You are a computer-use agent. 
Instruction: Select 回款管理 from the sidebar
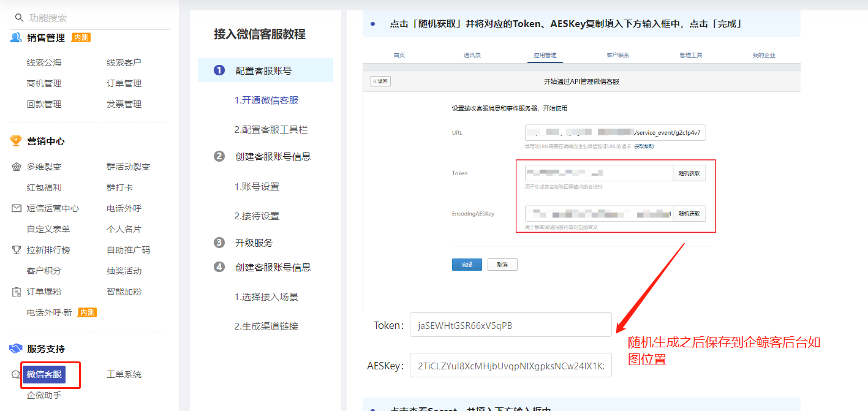pos(44,104)
